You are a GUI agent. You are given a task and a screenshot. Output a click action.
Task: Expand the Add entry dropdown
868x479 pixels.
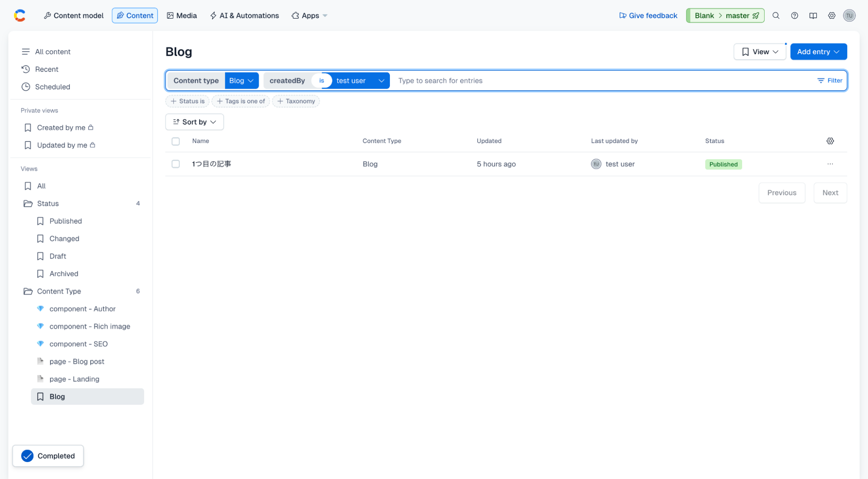tap(818, 52)
